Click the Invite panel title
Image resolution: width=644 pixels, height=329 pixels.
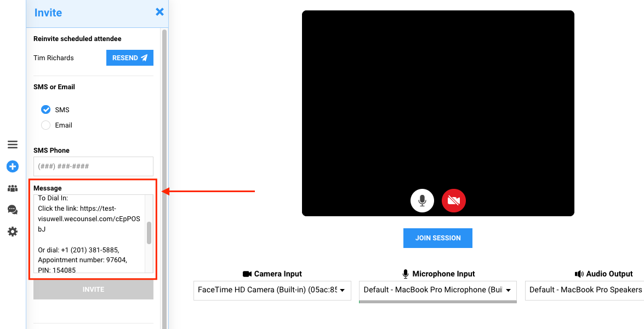pyautogui.click(x=48, y=13)
